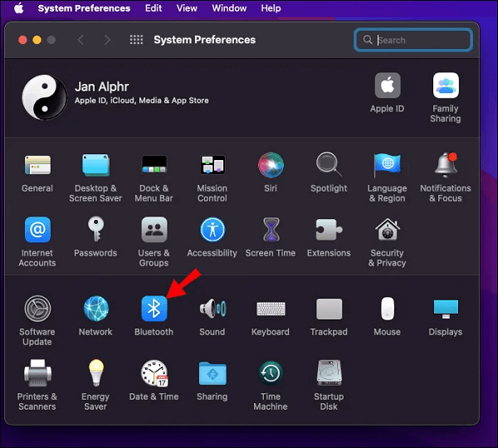
Task: Open Security & Privacy settings
Action: click(387, 231)
